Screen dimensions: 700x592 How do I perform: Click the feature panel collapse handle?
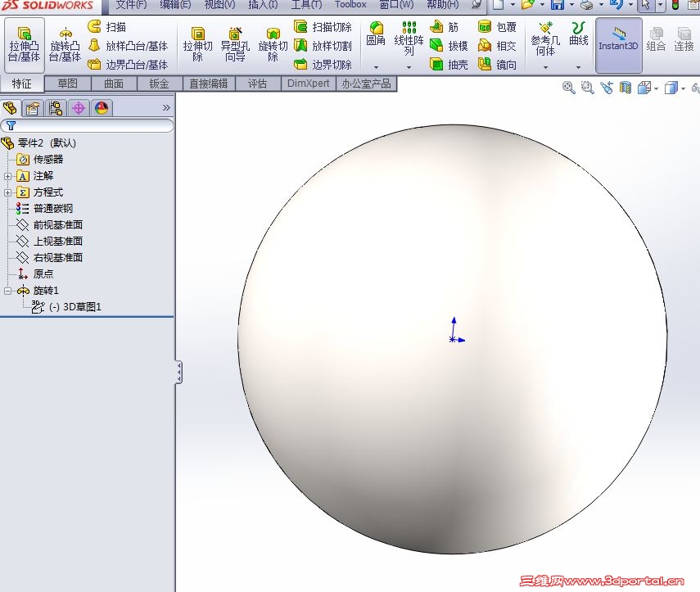[x=178, y=373]
